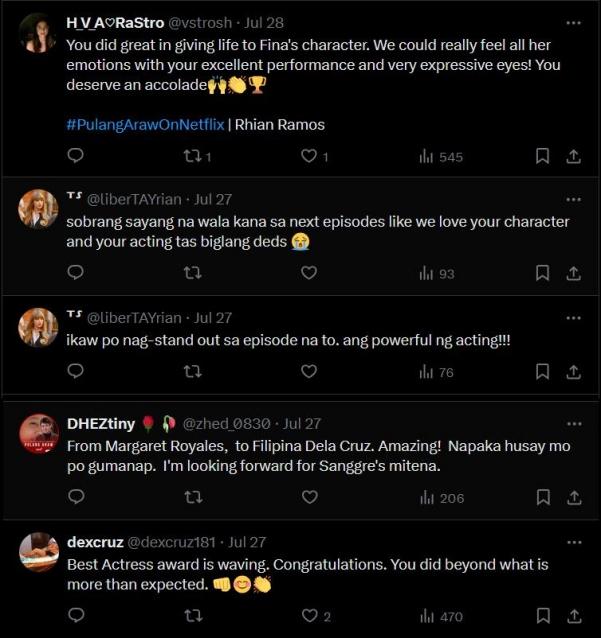The width and height of the screenshot is (601, 638).
Task: Like the 'sobrang sayang' tweet
Action: tap(309, 272)
